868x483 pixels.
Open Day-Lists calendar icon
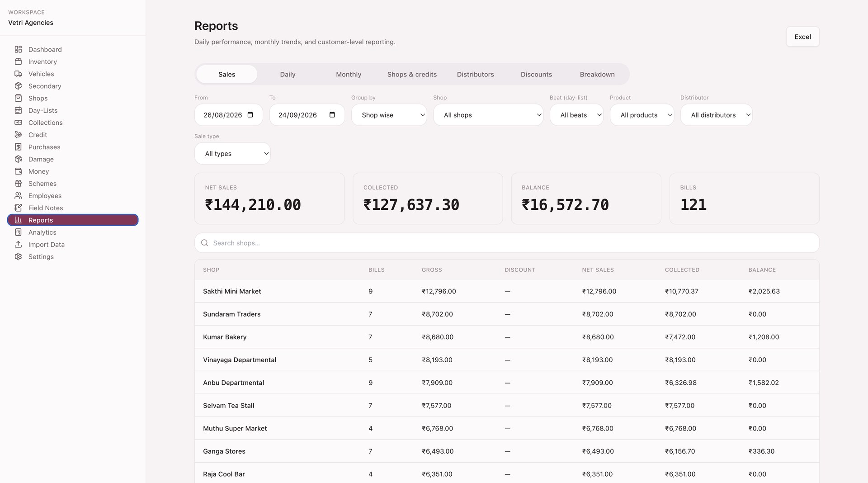coord(18,110)
